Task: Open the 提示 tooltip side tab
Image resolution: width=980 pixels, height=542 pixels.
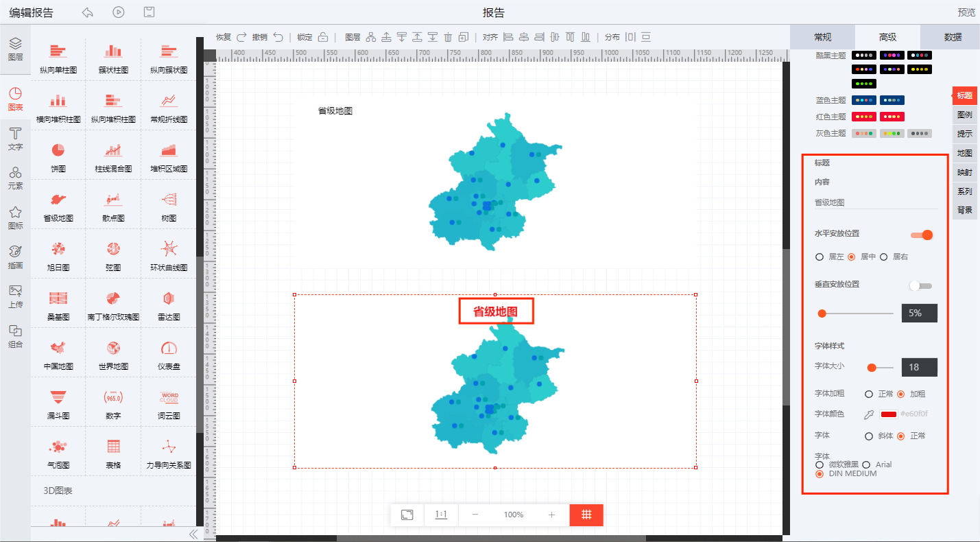Action: (965, 134)
